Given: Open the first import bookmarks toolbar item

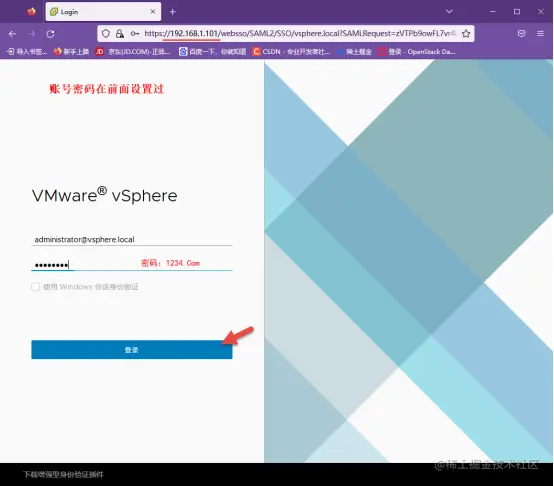Looking at the screenshot, I should (27, 52).
